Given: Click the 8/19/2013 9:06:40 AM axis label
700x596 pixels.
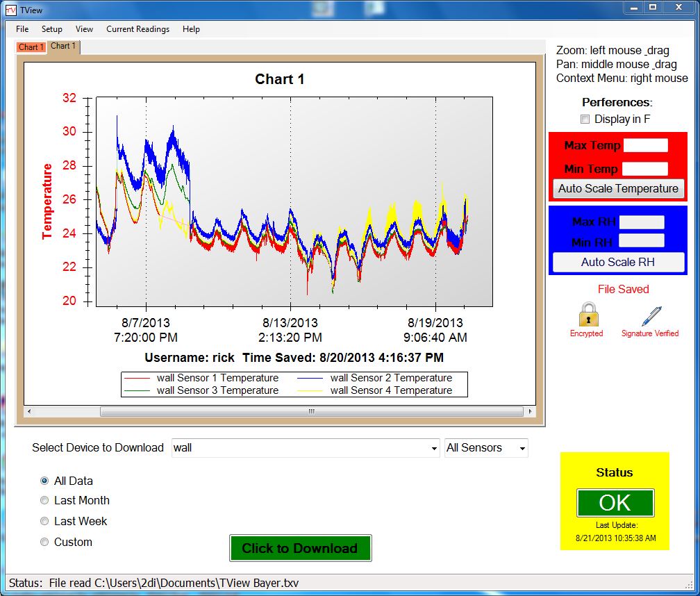Looking at the screenshot, I should [435, 330].
